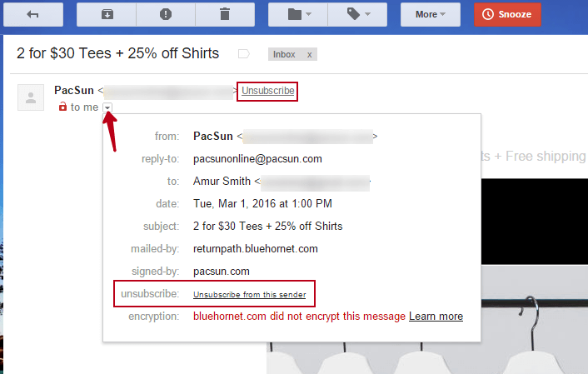Open the Learn more encryption link
This screenshot has width=588, height=374.
point(436,317)
